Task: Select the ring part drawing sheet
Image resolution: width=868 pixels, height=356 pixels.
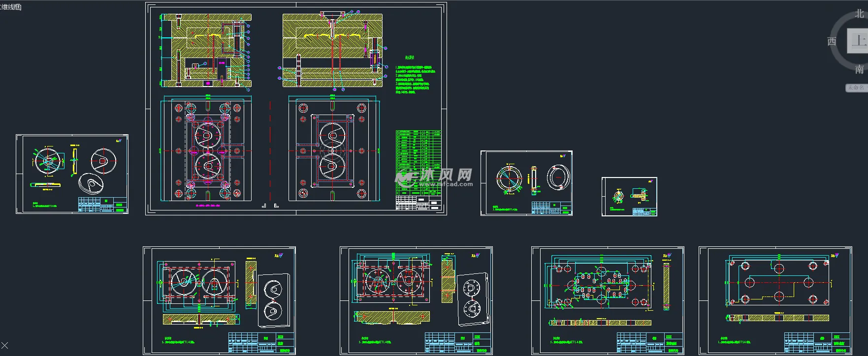Action: 526,183
